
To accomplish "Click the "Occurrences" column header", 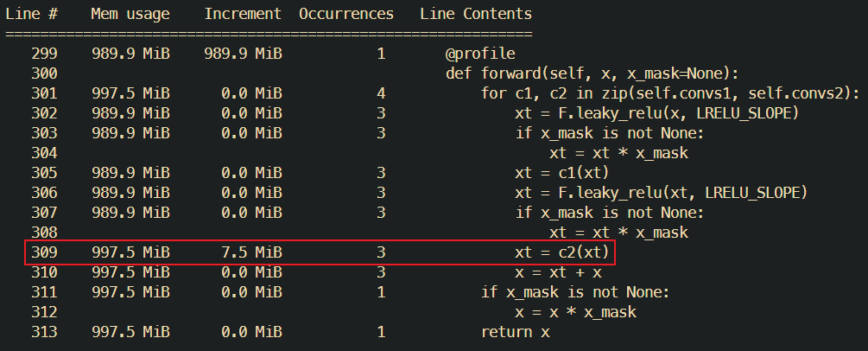I will coord(346,15).
